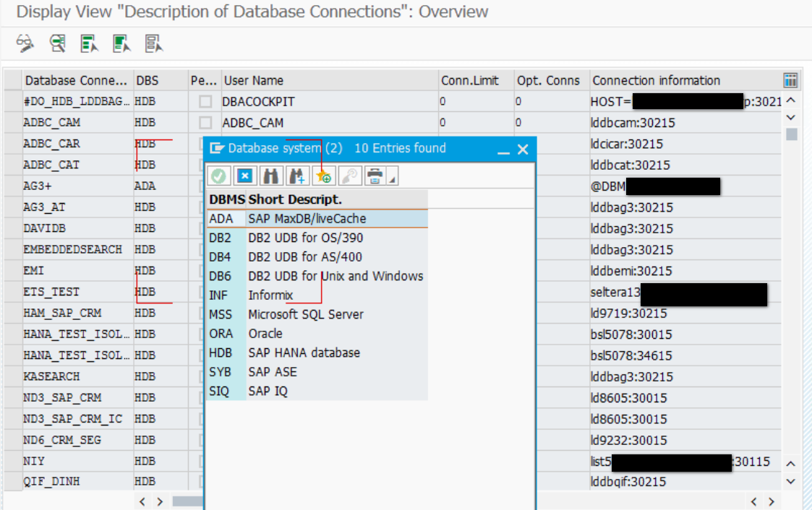Click the Deselect All toolbar icon
The image size is (812, 510).
pos(121,44)
